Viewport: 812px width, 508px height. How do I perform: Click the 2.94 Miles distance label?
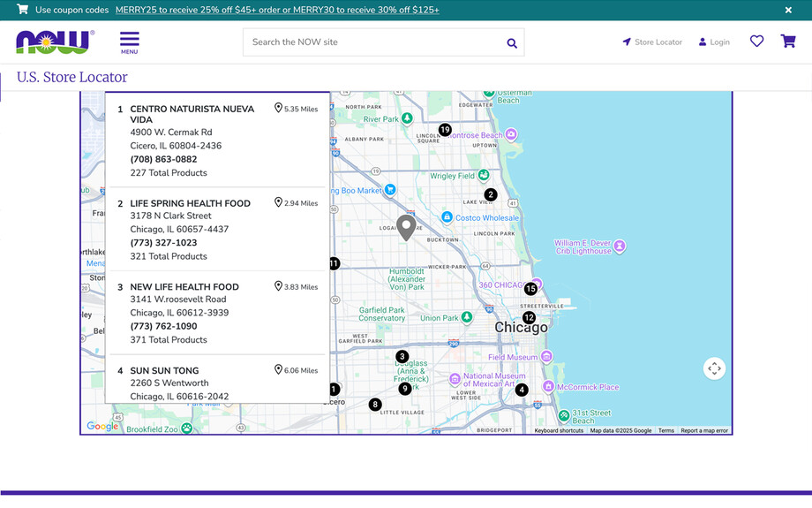297,202
